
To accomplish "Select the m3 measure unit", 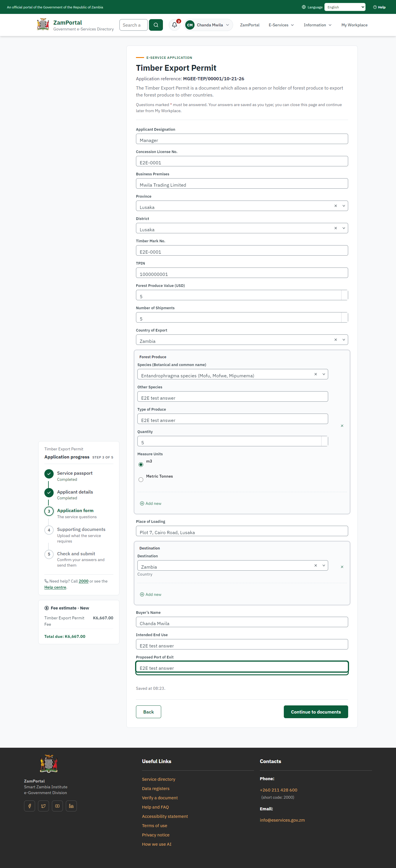I will point(141,465).
